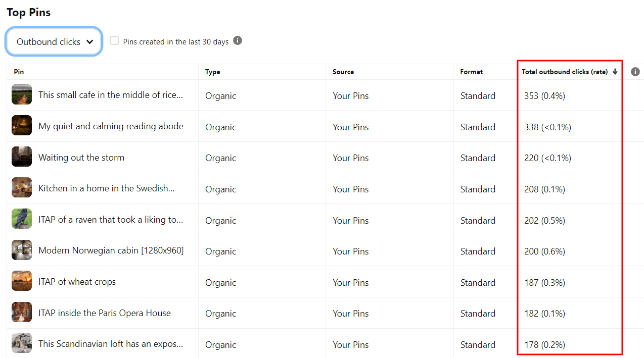Open thumbnail of rice cafe pin

22,95
